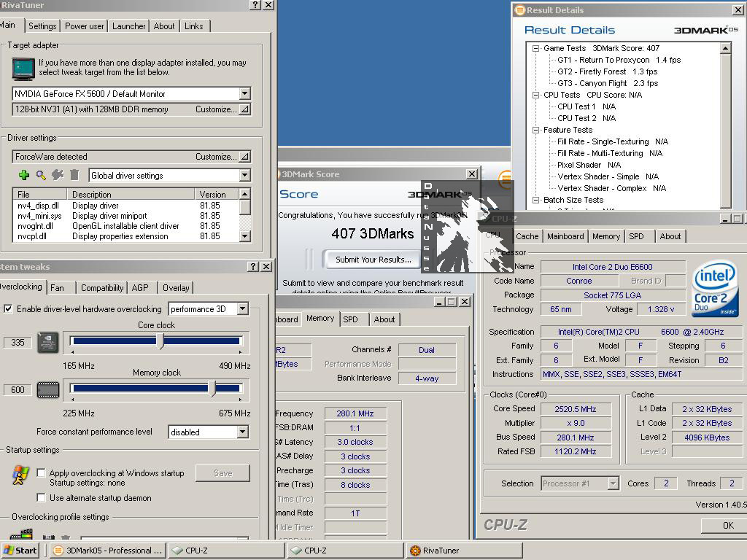
Task: Click the Result Details scroll-up arrow
Action: (725, 48)
